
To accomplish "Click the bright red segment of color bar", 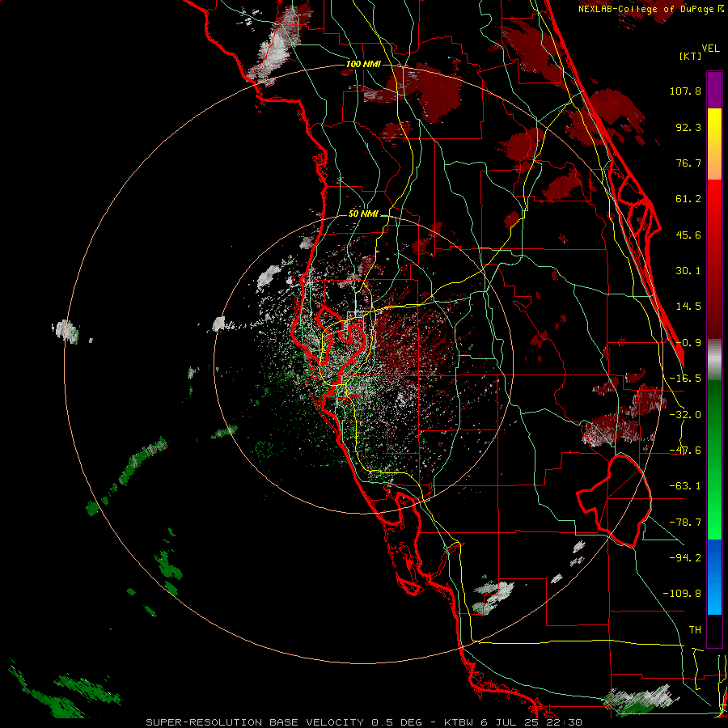I will 714,209.
